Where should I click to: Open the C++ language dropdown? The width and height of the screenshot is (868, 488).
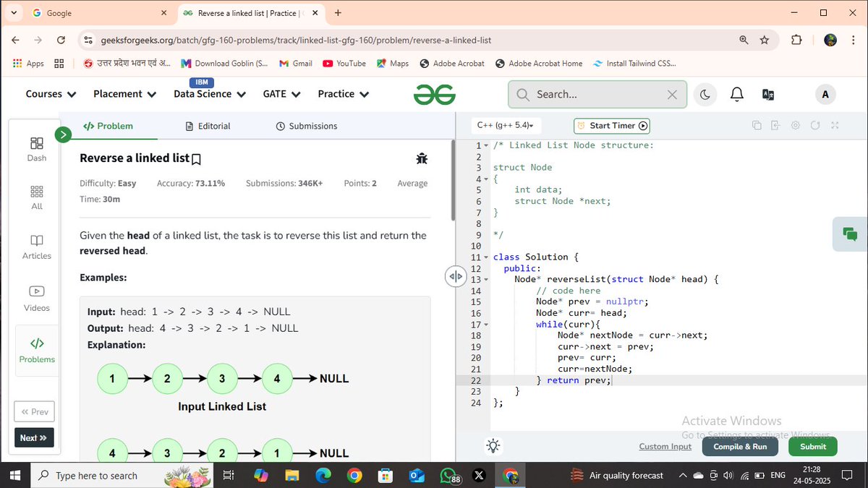[506, 125]
